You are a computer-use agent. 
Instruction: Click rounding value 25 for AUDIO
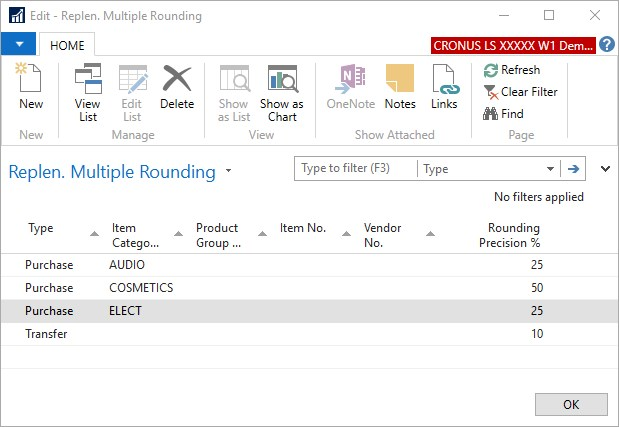click(x=537, y=265)
